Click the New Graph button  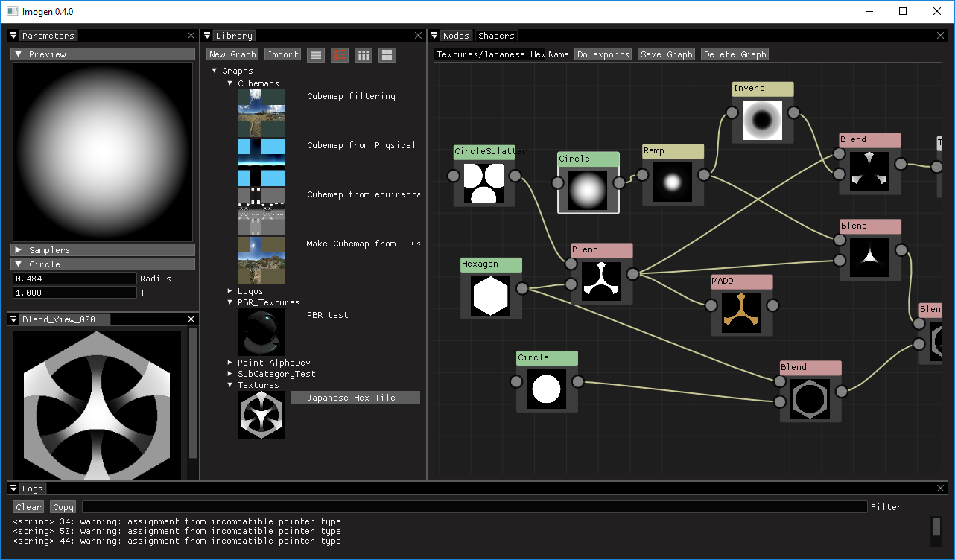(x=232, y=54)
